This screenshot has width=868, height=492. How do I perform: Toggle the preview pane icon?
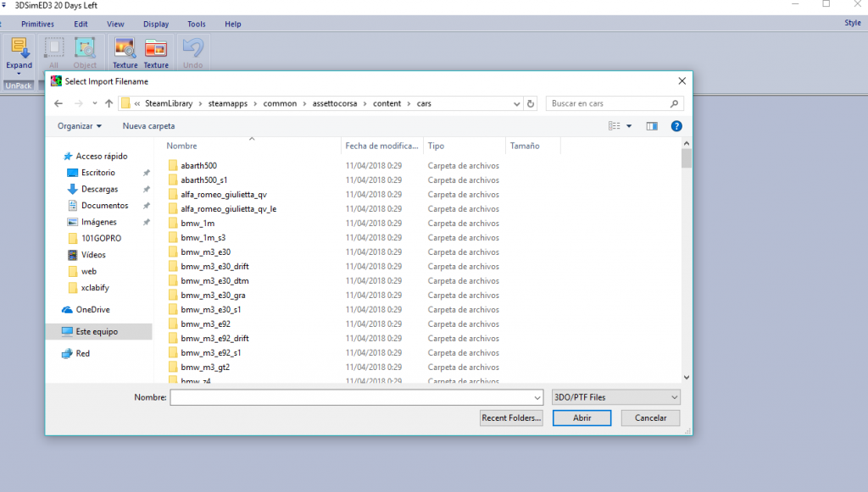(652, 126)
